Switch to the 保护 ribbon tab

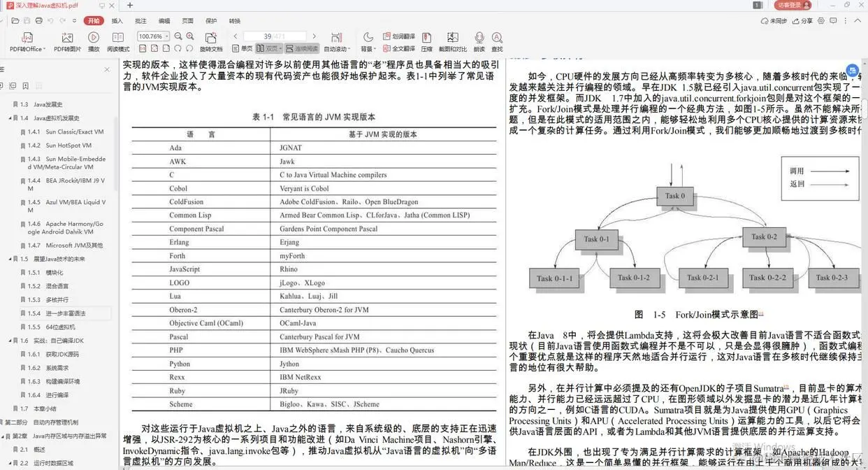click(x=211, y=21)
